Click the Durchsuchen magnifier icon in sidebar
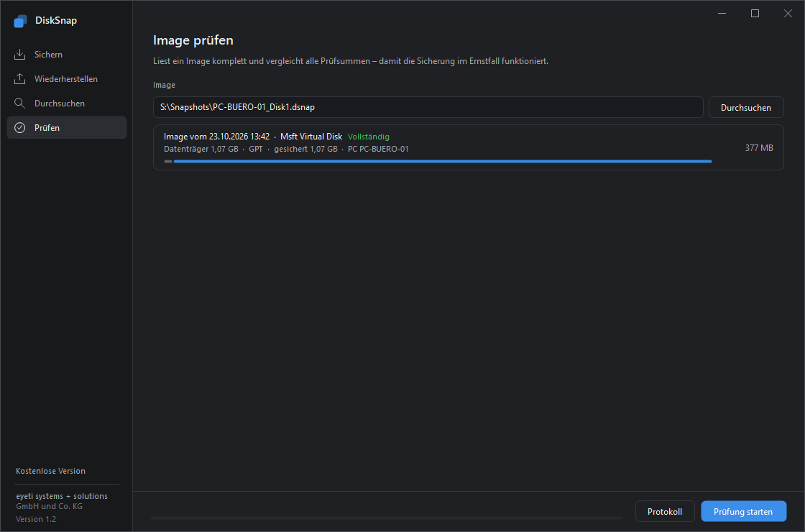805x532 pixels. click(x=19, y=104)
